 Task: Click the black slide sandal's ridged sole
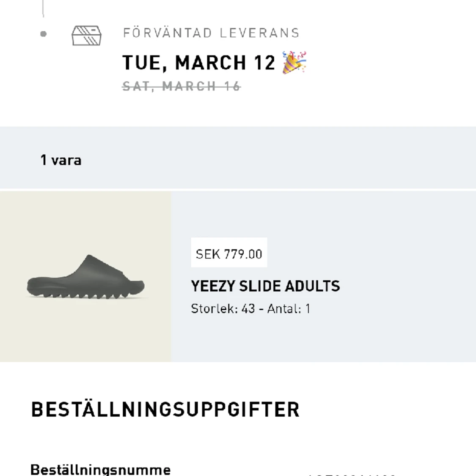click(85, 293)
